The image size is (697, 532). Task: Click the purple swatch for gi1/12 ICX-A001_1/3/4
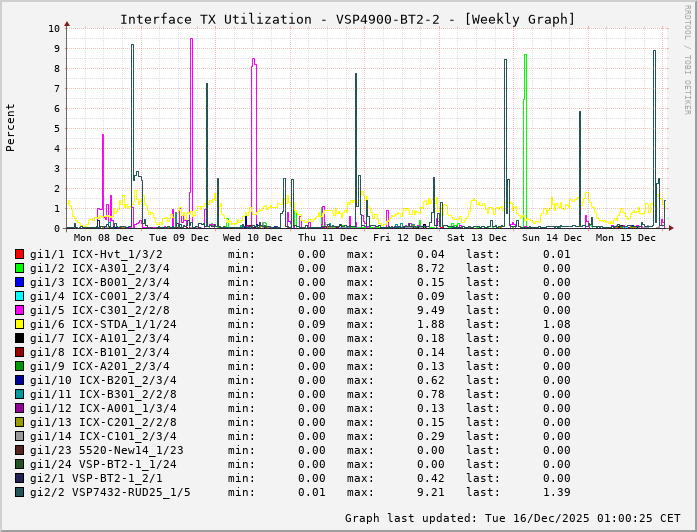(x=19, y=408)
